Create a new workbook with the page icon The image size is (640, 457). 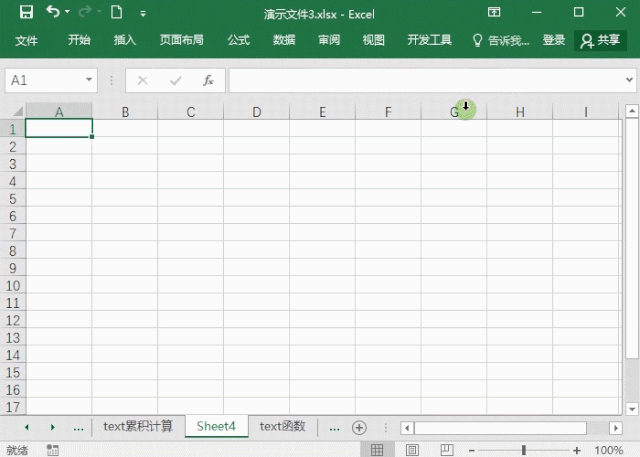pyautogui.click(x=116, y=12)
